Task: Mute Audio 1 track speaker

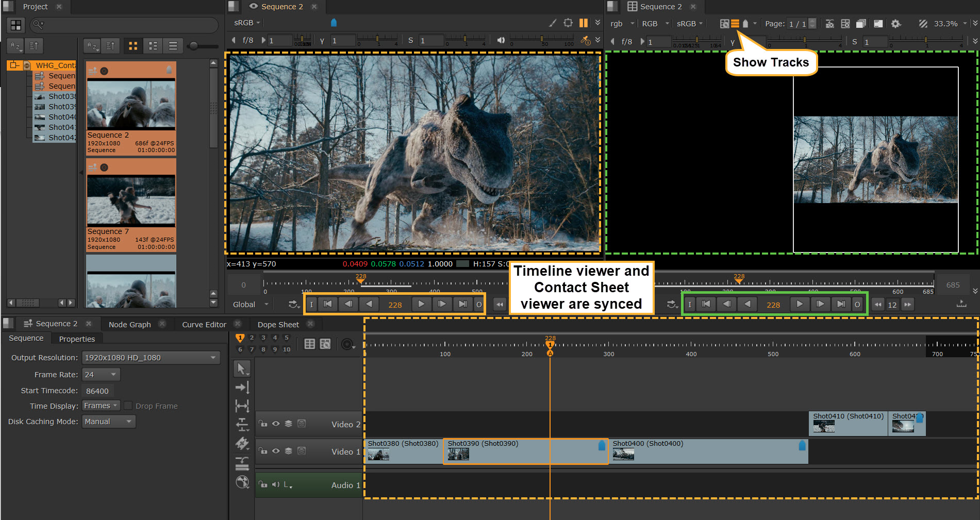Action: (276, 484)
